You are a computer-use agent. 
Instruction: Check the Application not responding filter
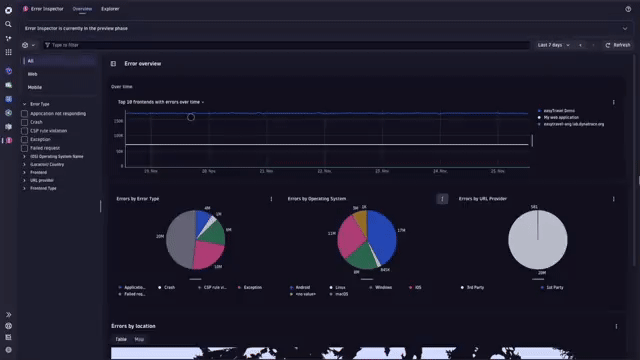[x=24, y=114]
